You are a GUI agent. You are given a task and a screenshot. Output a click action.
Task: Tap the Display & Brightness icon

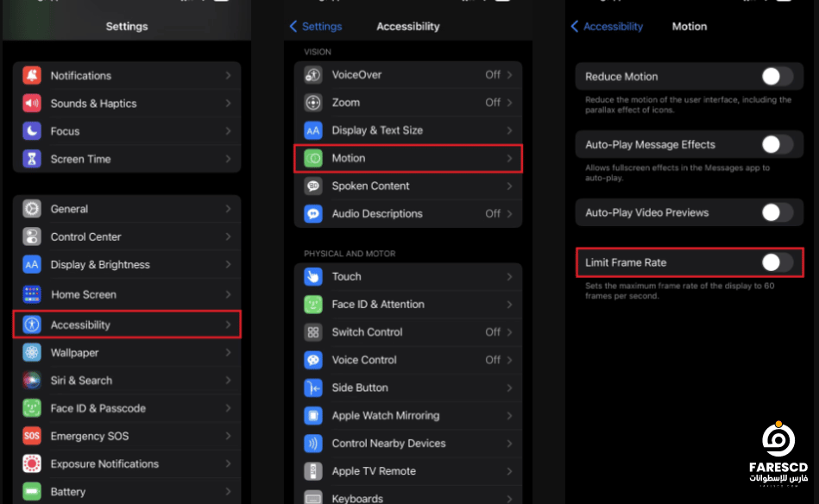(32, 265)
